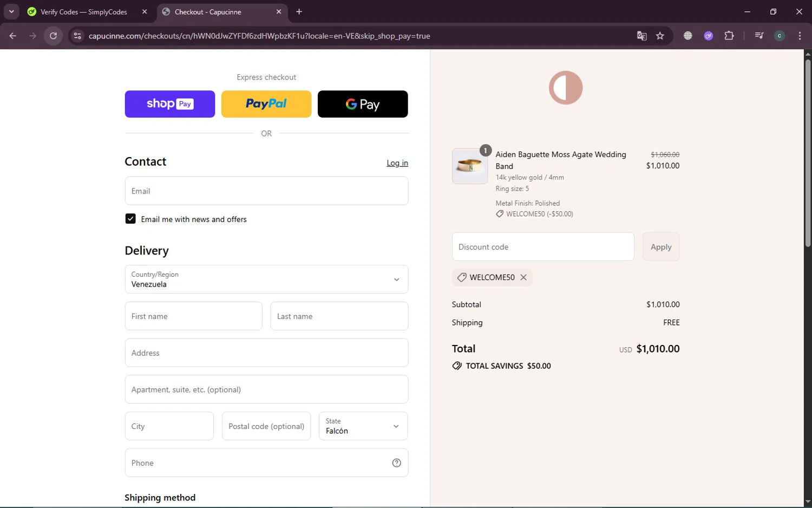Minimize the browser window
This screenshot has height=508, width=812.
click(x=748, y=11)
